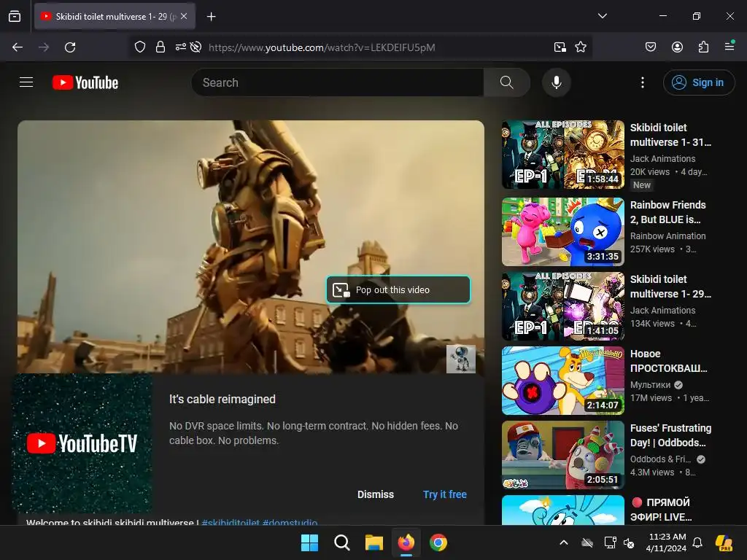The height and width of the screenshot is (560, 747).
Task: Open File Explorer from taskbar
Action: click(x=374, y=542)
